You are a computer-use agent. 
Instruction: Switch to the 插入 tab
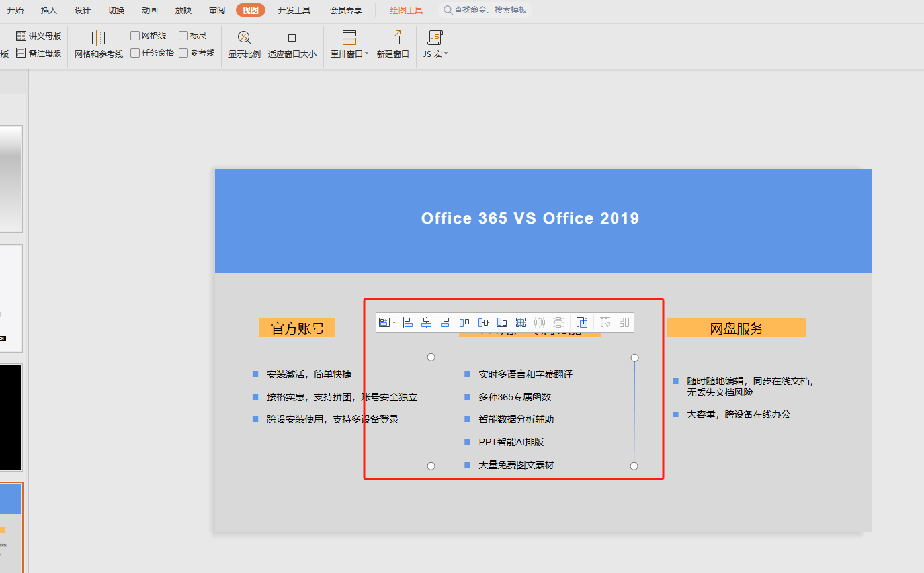(x=49, y=10)
